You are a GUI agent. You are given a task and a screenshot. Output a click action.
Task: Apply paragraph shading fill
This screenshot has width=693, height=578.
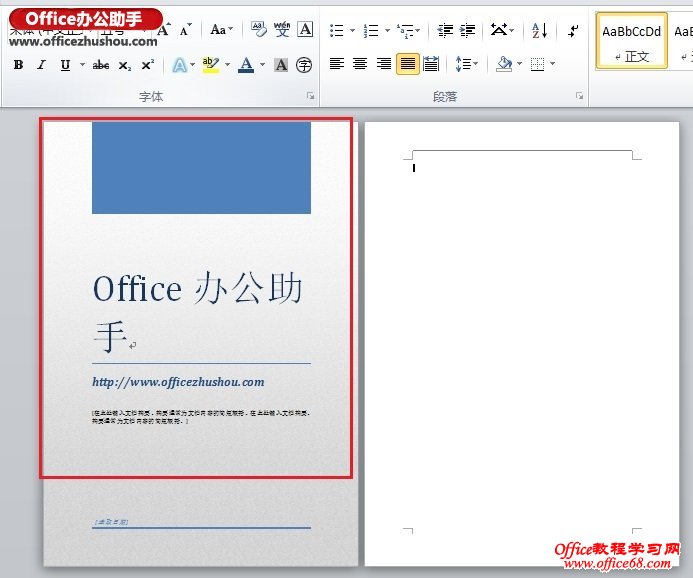[504, 64]
